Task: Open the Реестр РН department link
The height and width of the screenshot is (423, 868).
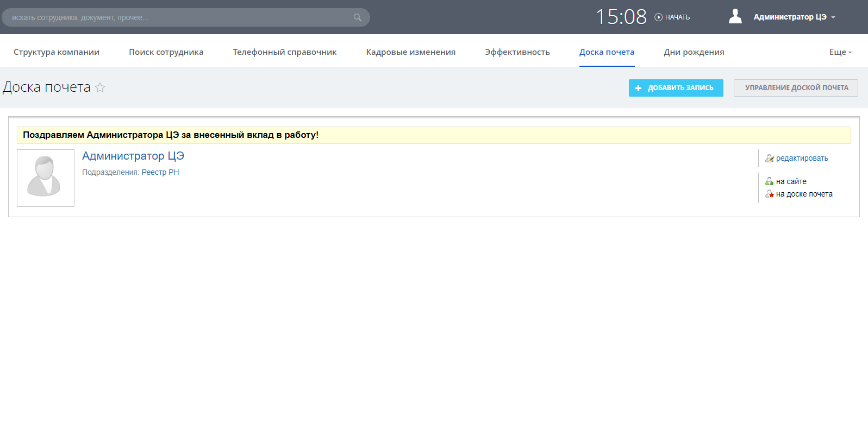Action: 160,172
